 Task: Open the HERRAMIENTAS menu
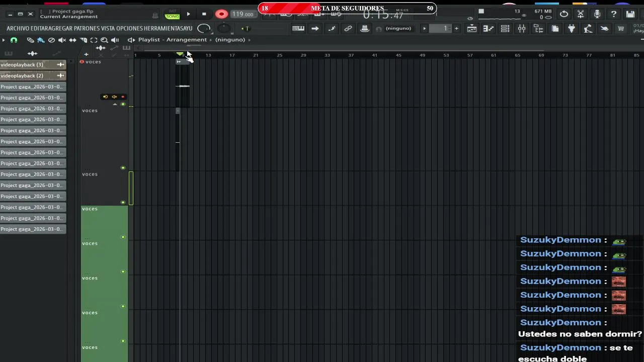tap(164, 29)
